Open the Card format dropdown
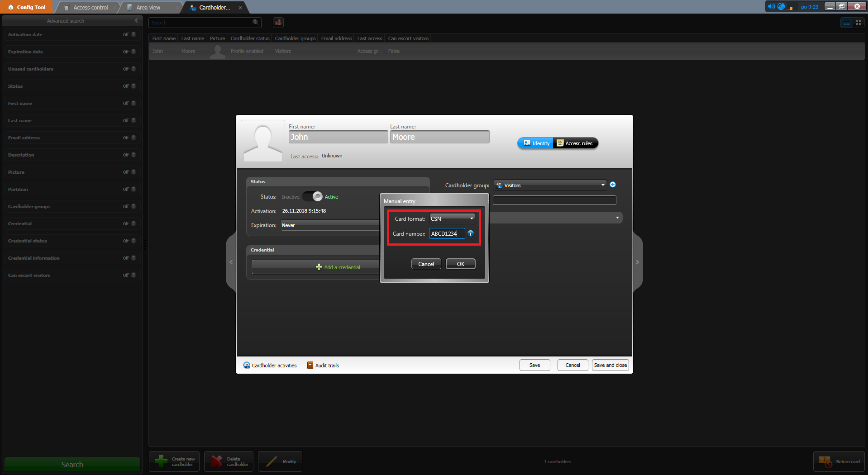 (x=452, y=219)
